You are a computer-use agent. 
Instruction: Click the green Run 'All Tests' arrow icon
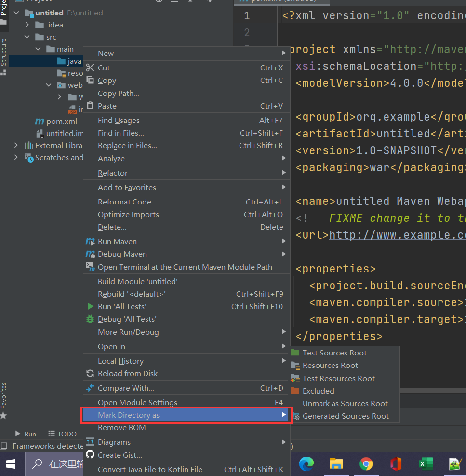click(90, 306)
